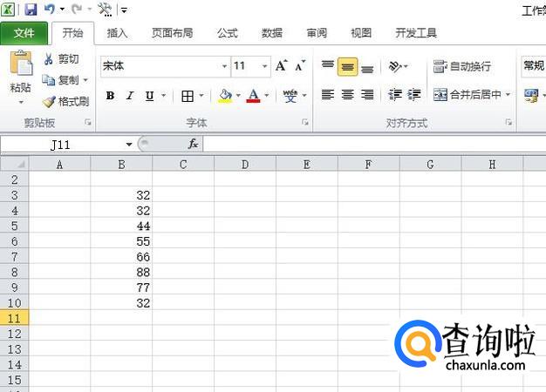Image resolution: width=546 pixels, height=392 pixels.
Task: Toggle Bold formatting
Action: (x=110, y=96)
